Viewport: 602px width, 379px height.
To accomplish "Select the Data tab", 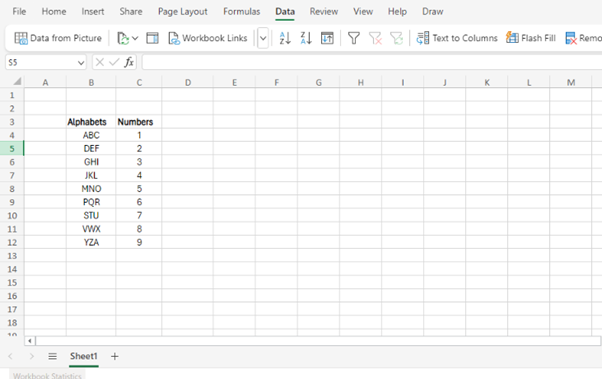I will tap(285, 12).
